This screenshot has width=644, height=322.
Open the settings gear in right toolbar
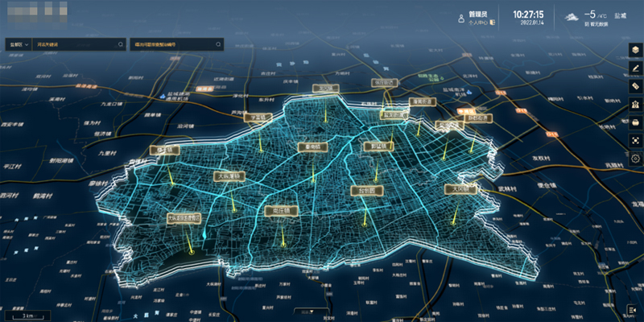tap(634, 159)
